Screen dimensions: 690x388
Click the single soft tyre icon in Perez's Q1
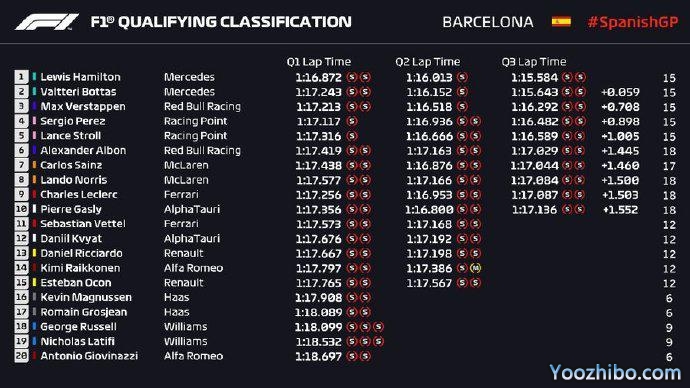click(352, 121)
